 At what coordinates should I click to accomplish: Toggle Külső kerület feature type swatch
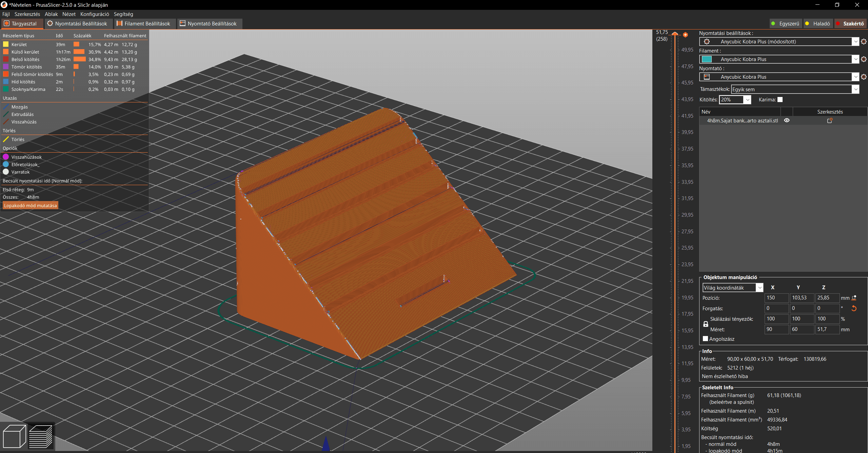(x=6, y=52)
